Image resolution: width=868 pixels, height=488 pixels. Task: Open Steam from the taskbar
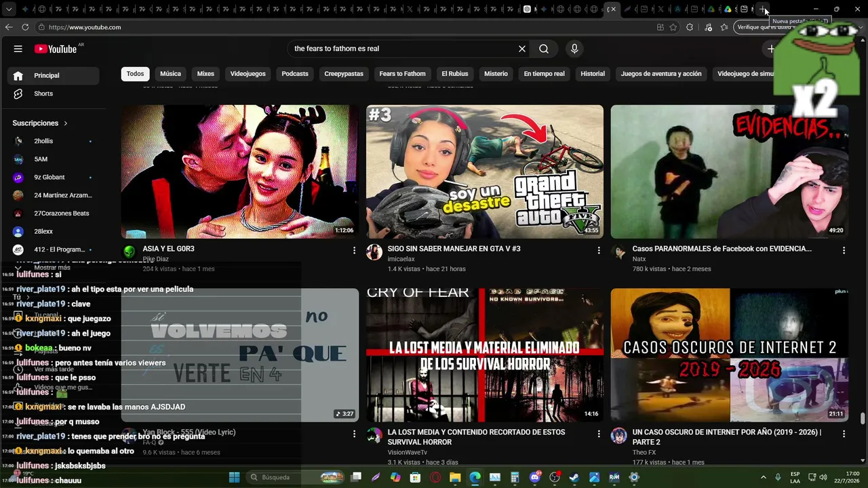coord(574,477)
